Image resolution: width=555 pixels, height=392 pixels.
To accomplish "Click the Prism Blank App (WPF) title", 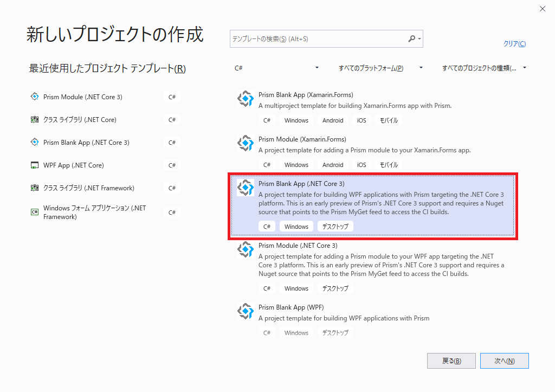I will [x=291, y=307].
